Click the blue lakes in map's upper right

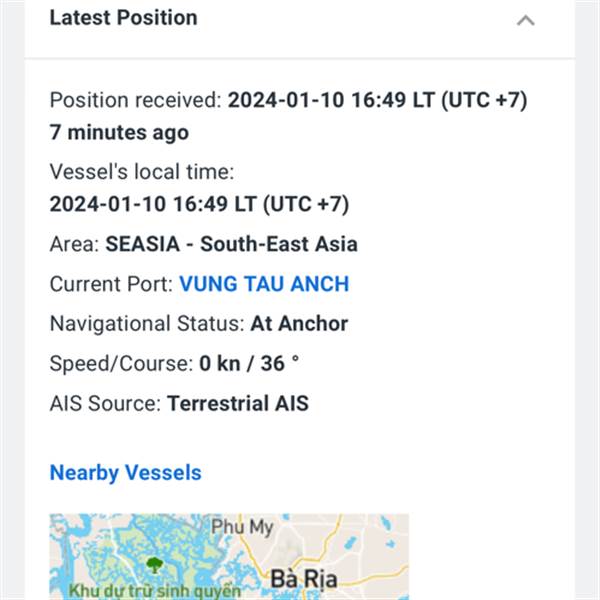(386, 530)
